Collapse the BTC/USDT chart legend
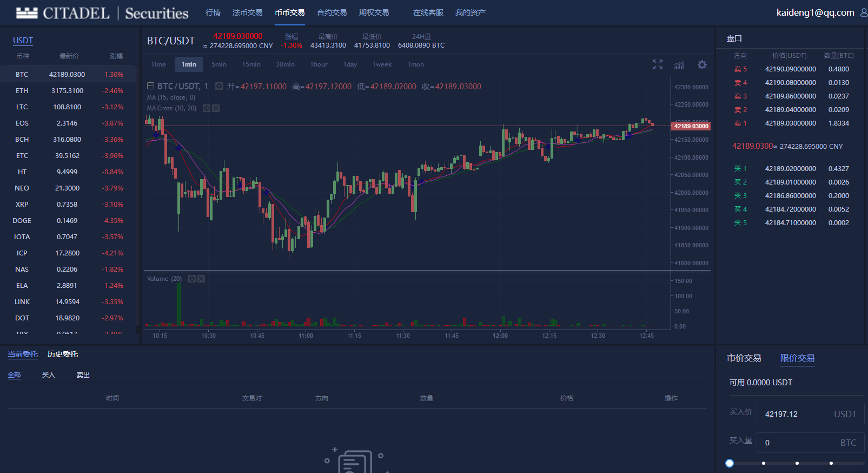 click(151, 86)
